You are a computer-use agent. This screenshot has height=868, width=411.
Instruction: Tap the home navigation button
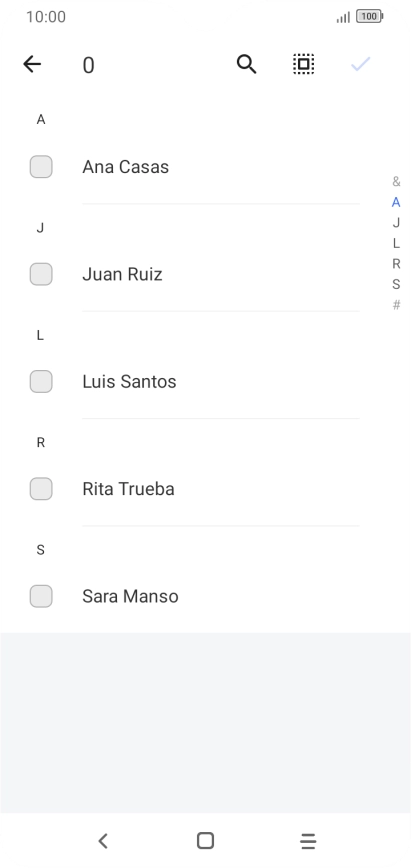click(206, 841)
